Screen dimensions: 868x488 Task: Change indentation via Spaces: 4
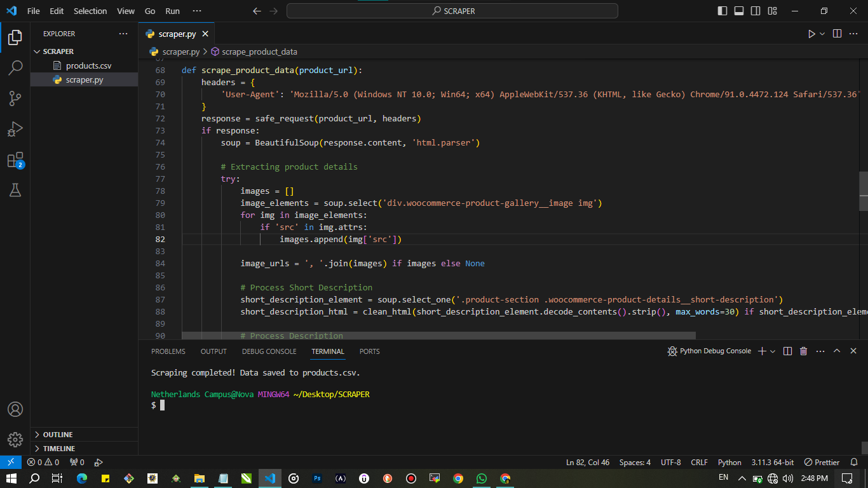635,462
